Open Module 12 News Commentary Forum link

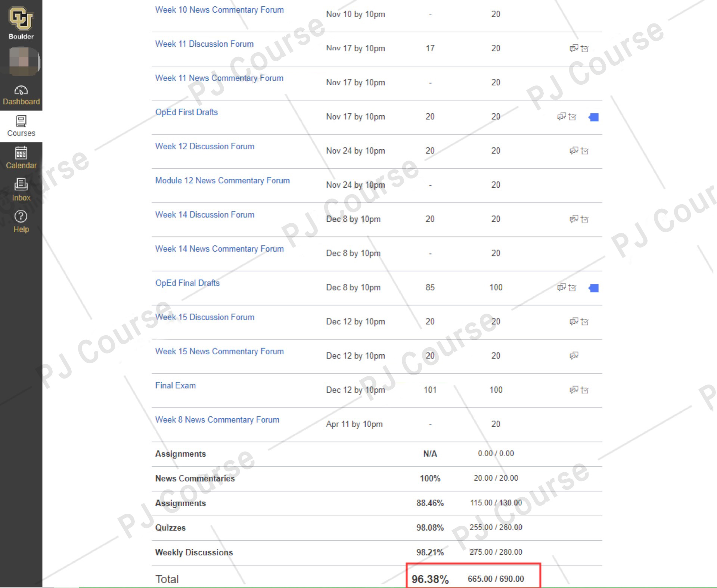(222, 180)
